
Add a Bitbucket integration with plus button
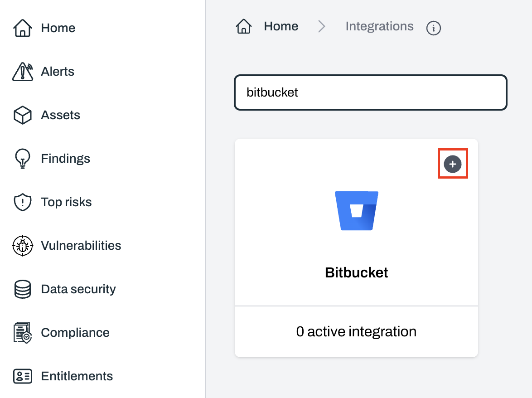[x=453, y=164]
